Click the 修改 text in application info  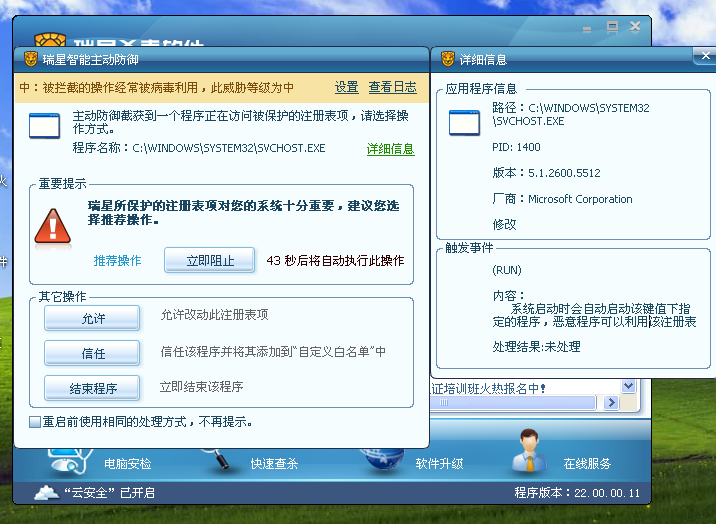click(x=504, y=225)
